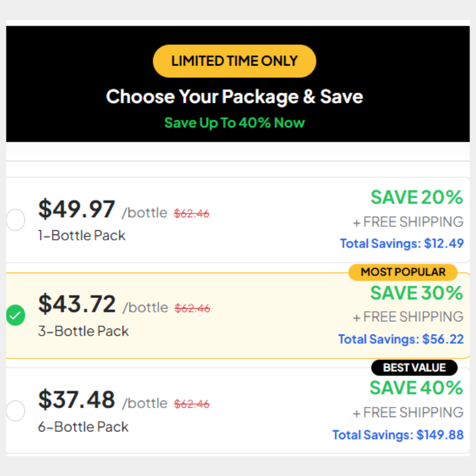
Task: Click the $37.48 per bottle price
Action: point(77,399)
